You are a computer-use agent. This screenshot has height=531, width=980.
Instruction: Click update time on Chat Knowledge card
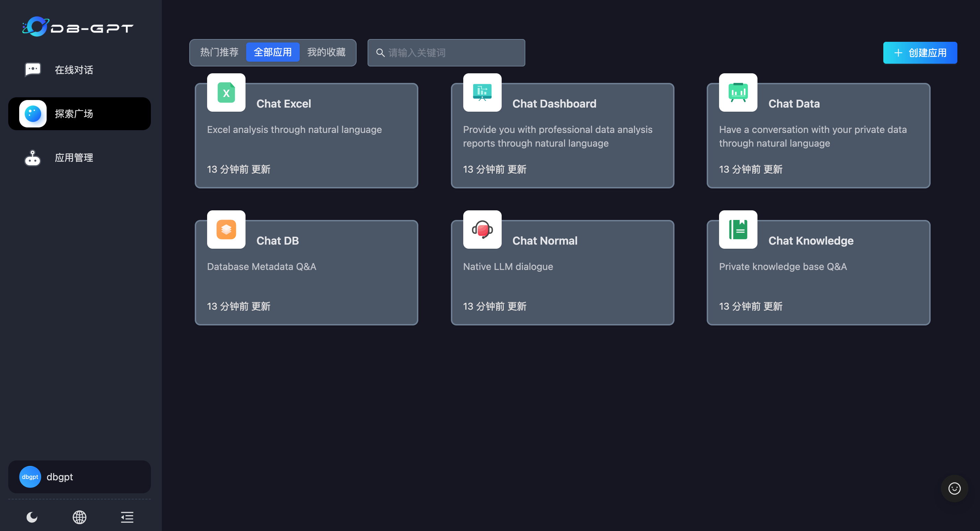pos(751,306)
